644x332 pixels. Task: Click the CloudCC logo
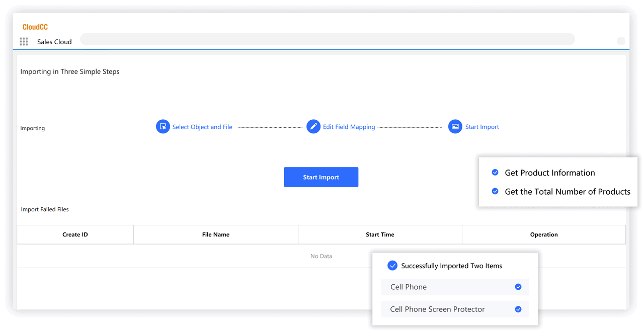[x=35, y=27]
